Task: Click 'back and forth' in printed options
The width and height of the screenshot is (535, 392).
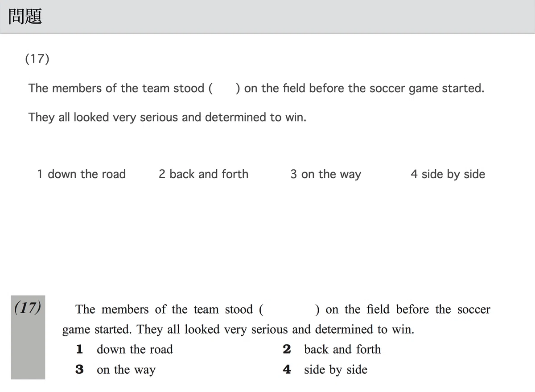Action: tap(342, 349)
